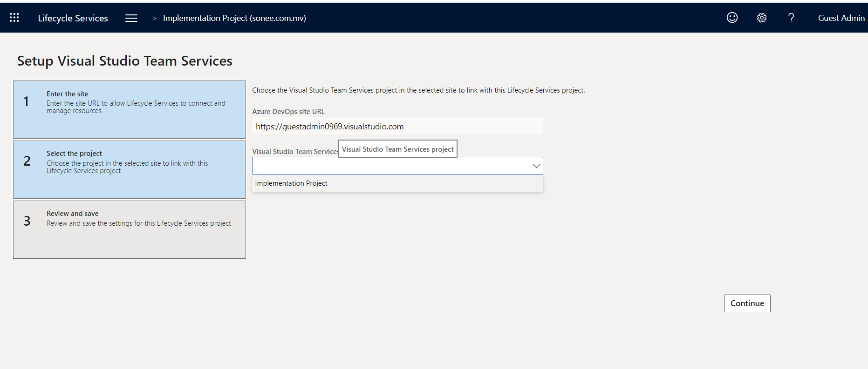The height and width of the screenshot is (369, 868).
Task: Click the project dropdown chevron arrow
Action: 536,166
